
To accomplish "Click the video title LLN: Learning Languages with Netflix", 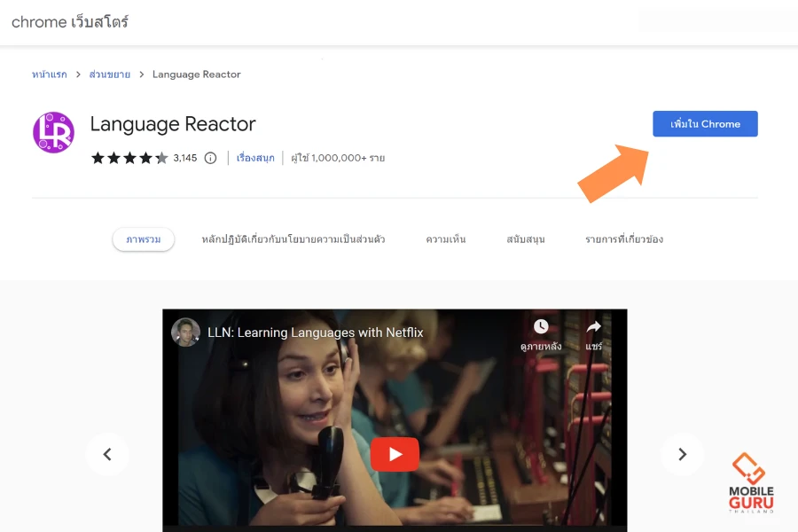I will tap(315, 332).
